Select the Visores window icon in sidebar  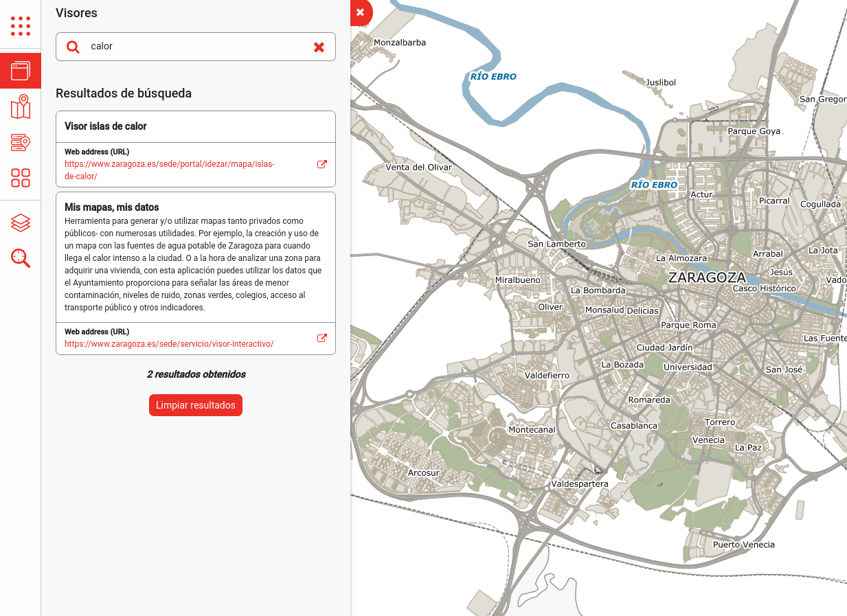coord(21,70)
